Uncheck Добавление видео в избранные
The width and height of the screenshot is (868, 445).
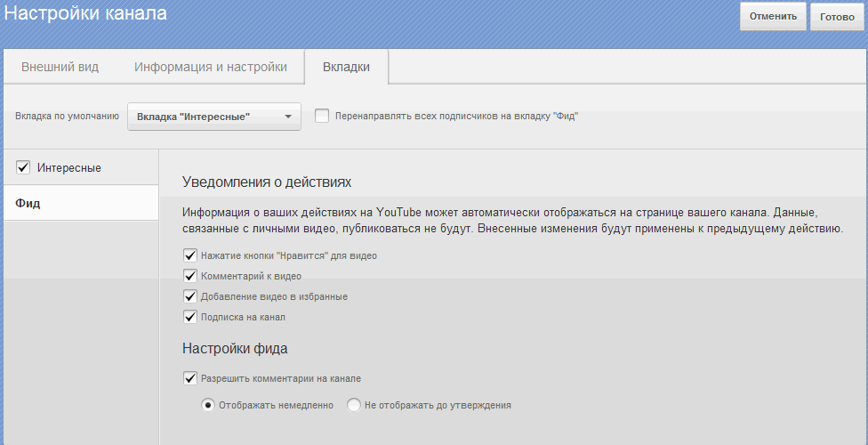190,296
